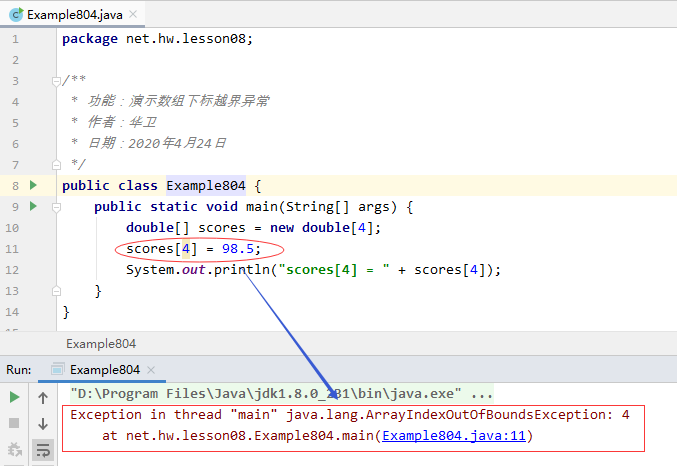Select the Example804.java editor tab

(x=74, y=15)
